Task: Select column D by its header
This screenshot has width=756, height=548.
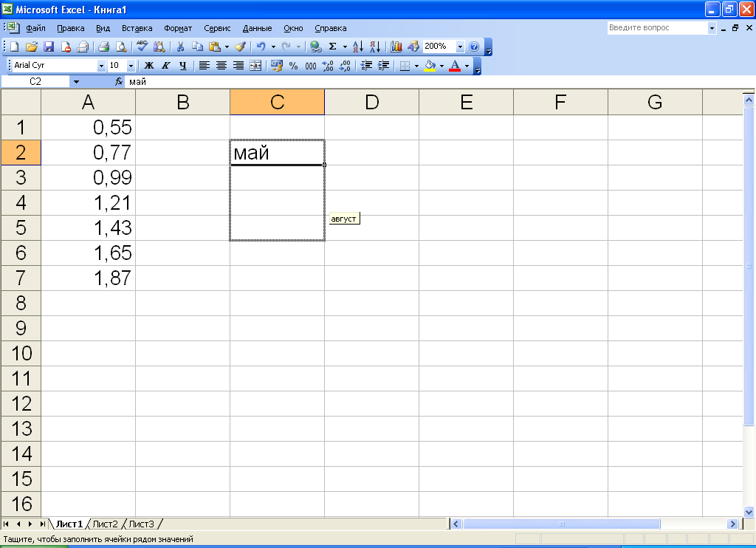Action: [x=372, y=102]
